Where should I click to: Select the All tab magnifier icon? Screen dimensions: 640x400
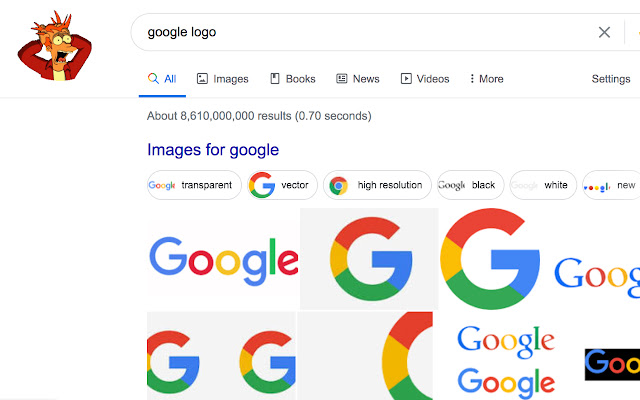point(153,79)
